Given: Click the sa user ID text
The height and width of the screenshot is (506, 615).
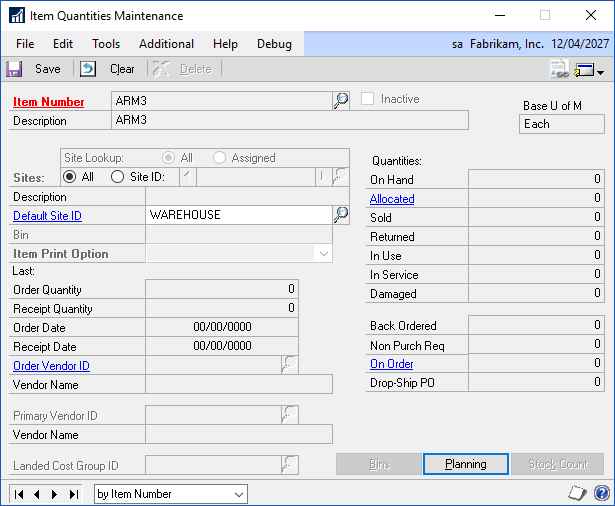Looking at the screenshot, I should (x=457, y=44).
